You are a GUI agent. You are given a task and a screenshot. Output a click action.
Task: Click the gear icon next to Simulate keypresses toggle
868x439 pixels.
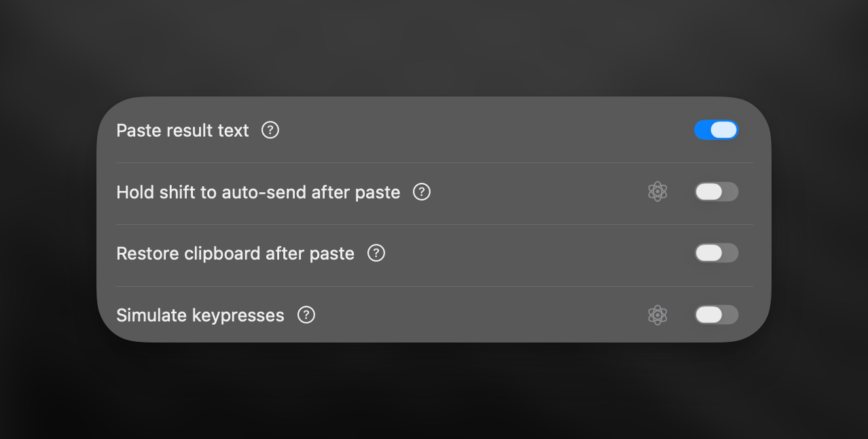657,315
